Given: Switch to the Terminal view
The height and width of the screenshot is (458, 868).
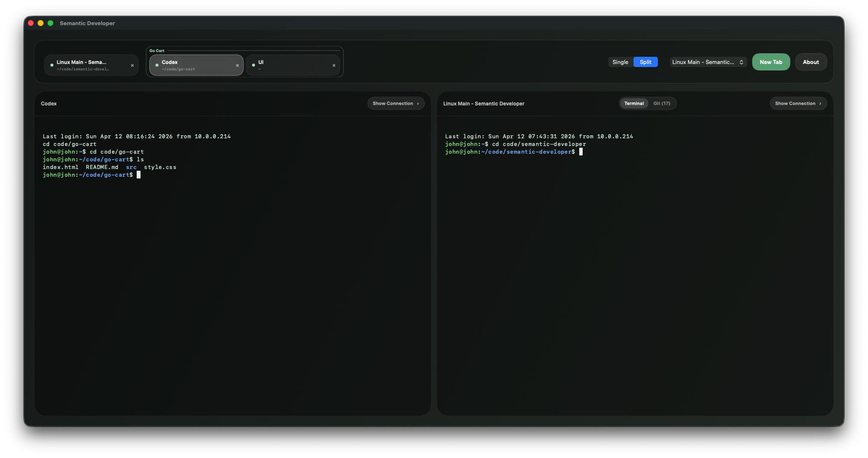Looking at the screenshot, I should (x=634, y=103).
